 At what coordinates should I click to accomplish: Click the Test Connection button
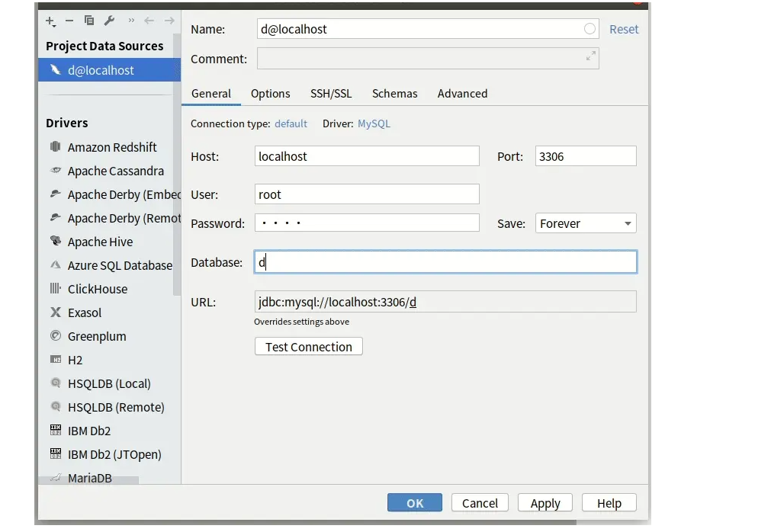[308, 346]
